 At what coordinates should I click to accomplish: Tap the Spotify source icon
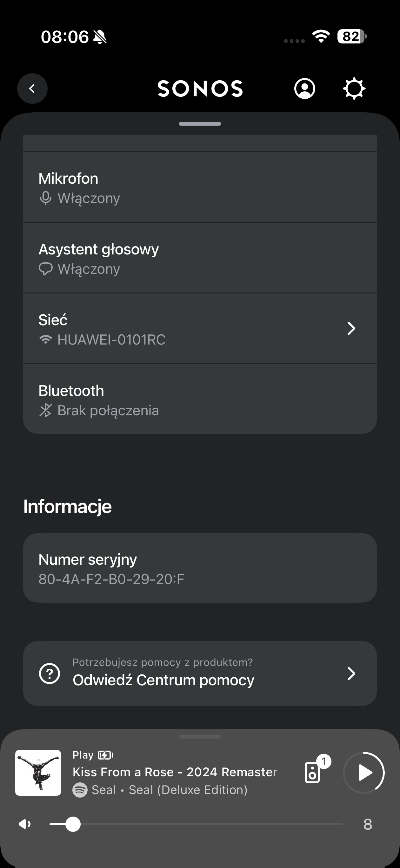coord(80,790)
